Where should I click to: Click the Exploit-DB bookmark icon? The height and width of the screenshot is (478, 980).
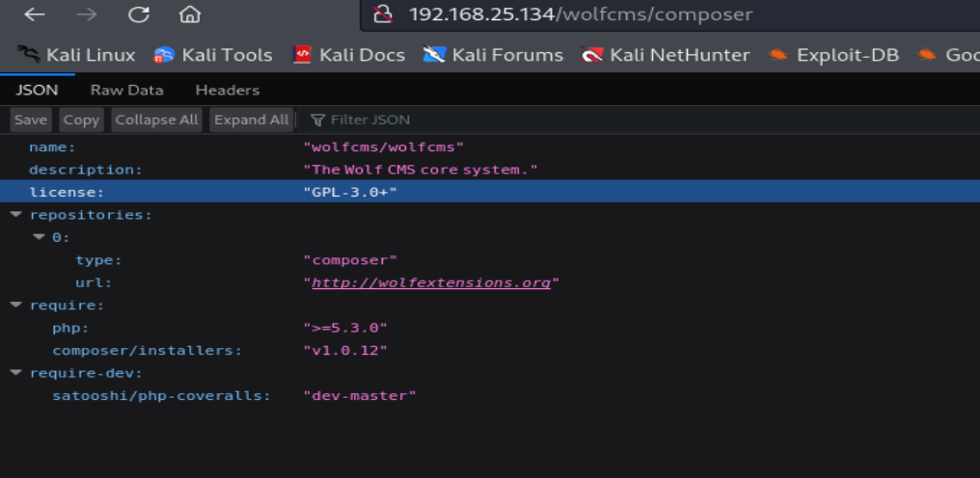click(778, 55)
